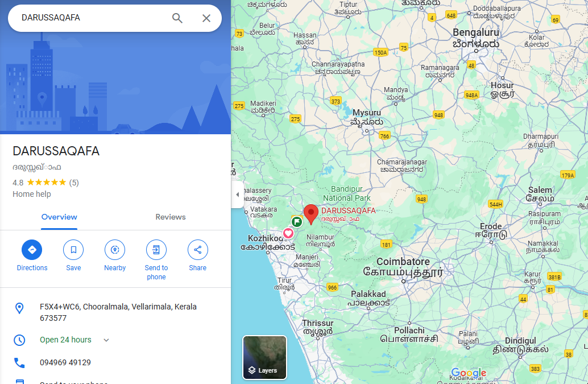Click the pink heart saved-place marker
Image resolution: width=588 pixels, height=384 pixels.
coord(288,233)
